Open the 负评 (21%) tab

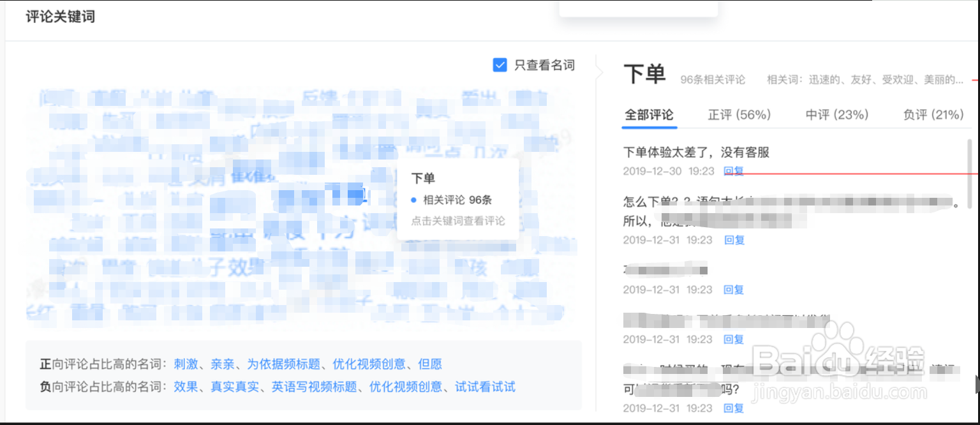[933, 115]
